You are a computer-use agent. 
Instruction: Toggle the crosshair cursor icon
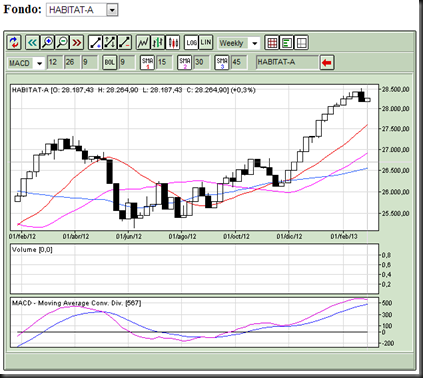[x=301, y=43]
